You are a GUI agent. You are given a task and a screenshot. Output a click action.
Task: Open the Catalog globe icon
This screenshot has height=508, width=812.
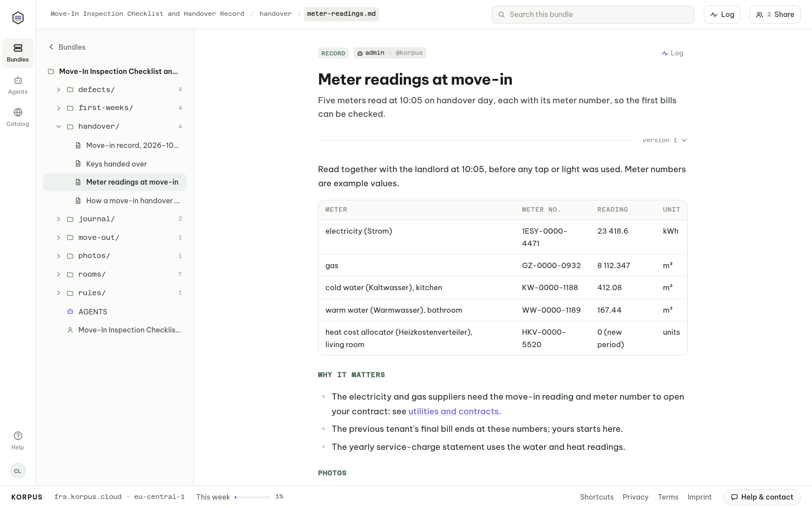click(x=18, y=112)
